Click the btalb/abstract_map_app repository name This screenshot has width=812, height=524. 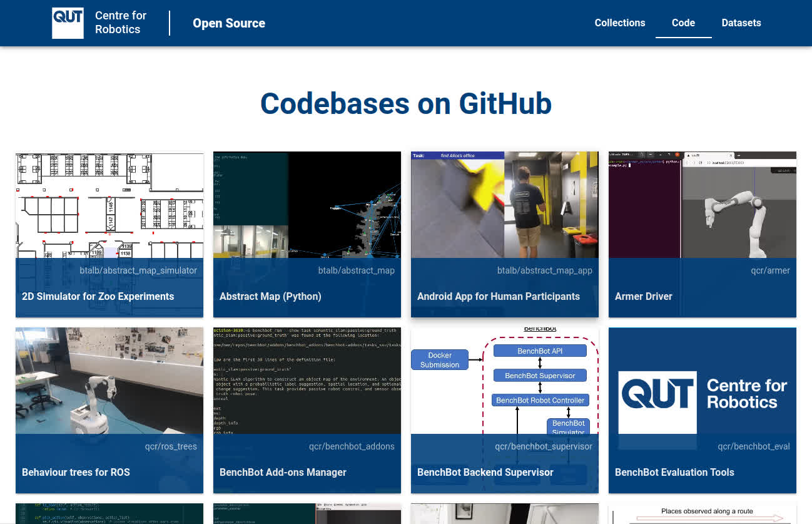(545, 270)
